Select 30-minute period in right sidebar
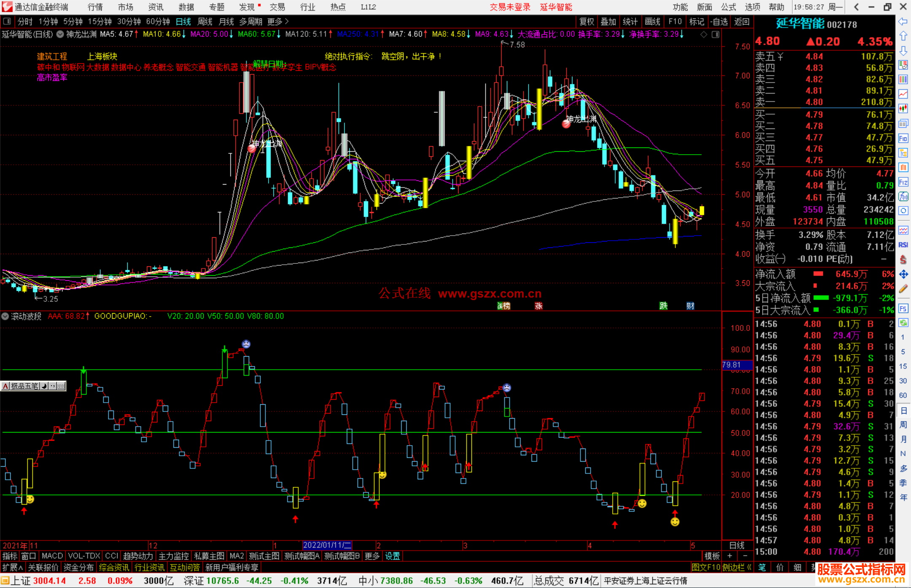Viewport: 911px width, 588px height. coord(903,381)
